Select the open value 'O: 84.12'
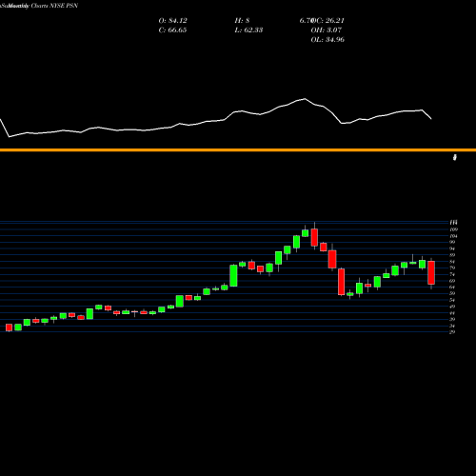The width and height of the screenshot is (476, 476). (x=172, y=21)
